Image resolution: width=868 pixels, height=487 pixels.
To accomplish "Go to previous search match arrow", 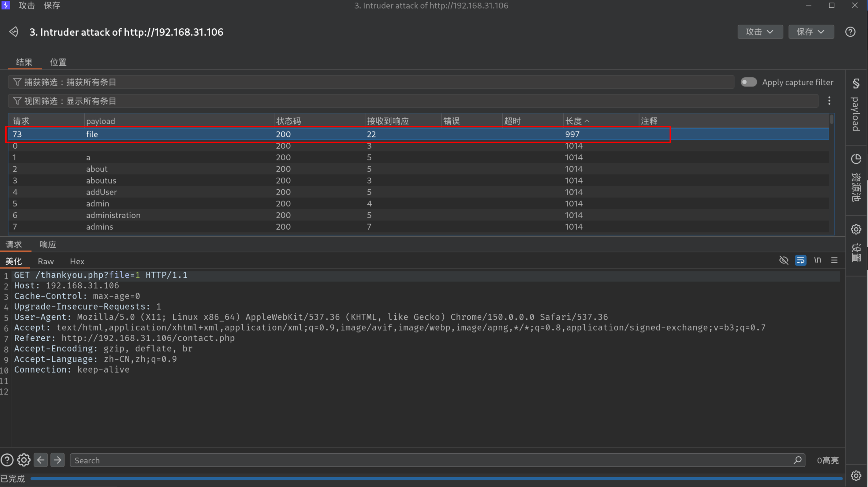I will tap(41, 460).
